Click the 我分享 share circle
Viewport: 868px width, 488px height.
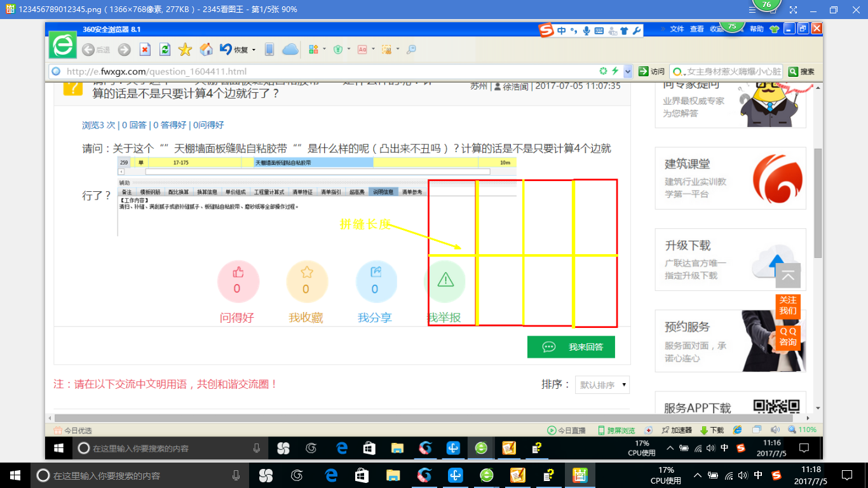pos(375,281)
